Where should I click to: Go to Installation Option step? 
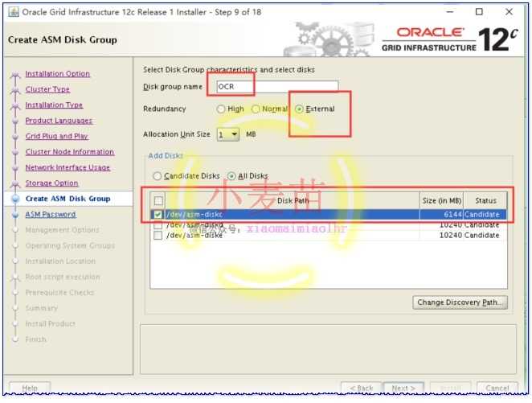[58, 74]
